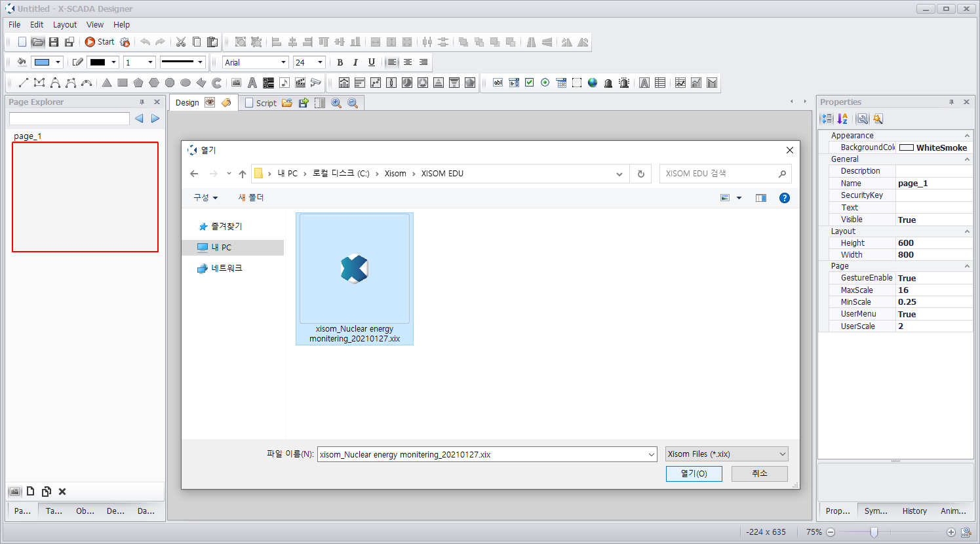Enable left text alignment
Screen dimensions: 980x544
click(x=392, y=62)
